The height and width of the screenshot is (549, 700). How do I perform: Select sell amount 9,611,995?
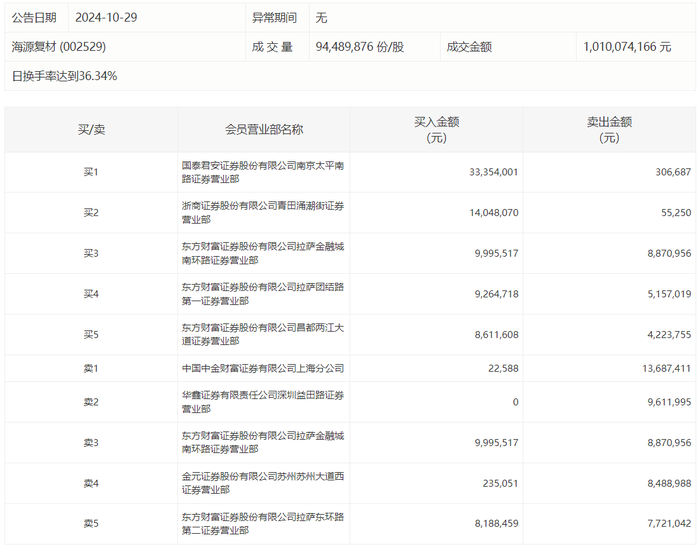click(x=669, y=402)
